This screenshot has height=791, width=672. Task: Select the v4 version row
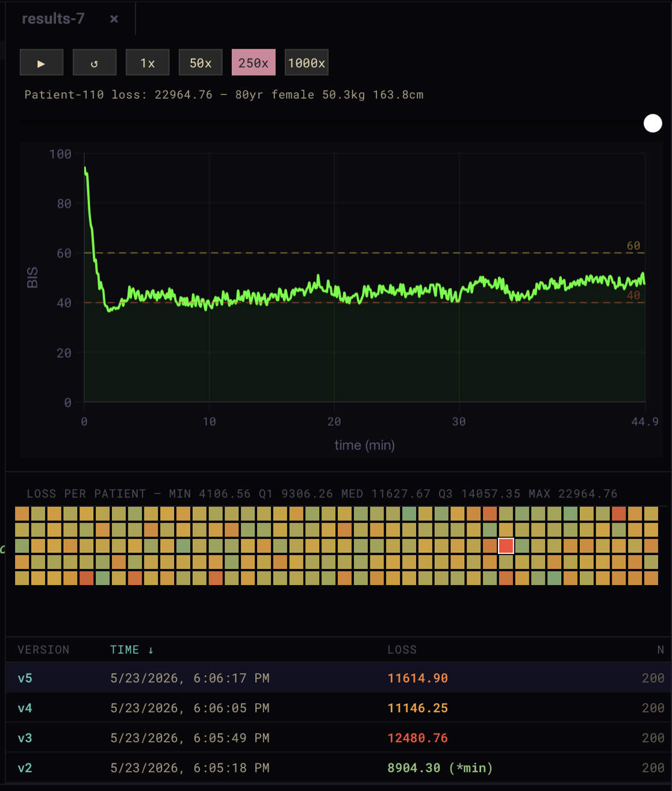click(x=339, y=708)
